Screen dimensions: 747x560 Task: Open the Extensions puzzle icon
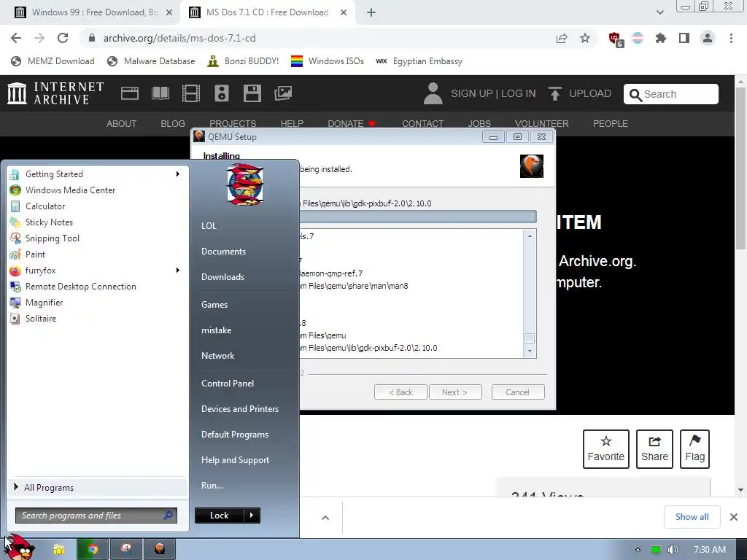coord(660,38)
